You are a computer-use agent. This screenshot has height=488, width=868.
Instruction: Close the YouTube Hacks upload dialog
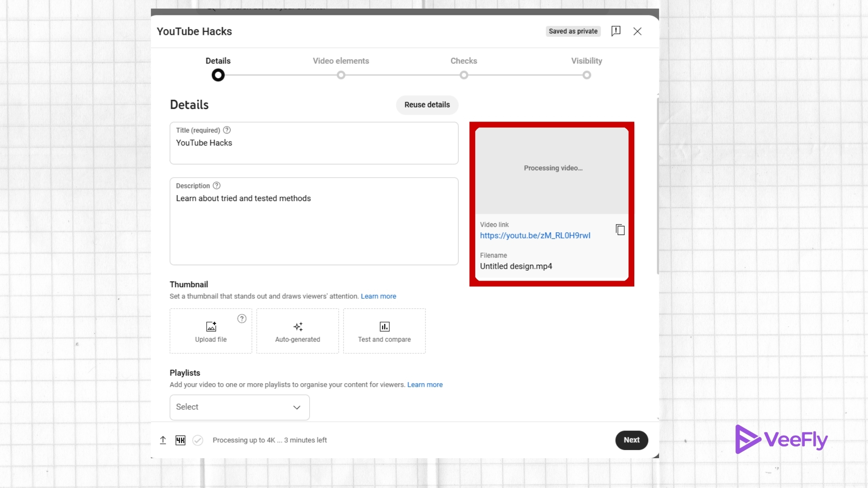[x=637, y=31]
